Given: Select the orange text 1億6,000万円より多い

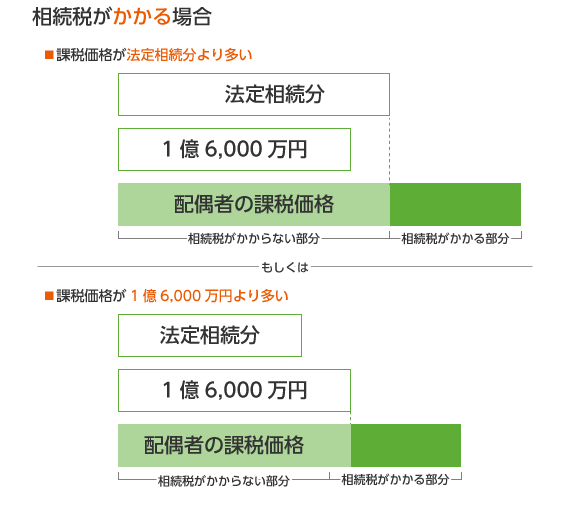Looking at the screenshot, I should click(209, 296).
